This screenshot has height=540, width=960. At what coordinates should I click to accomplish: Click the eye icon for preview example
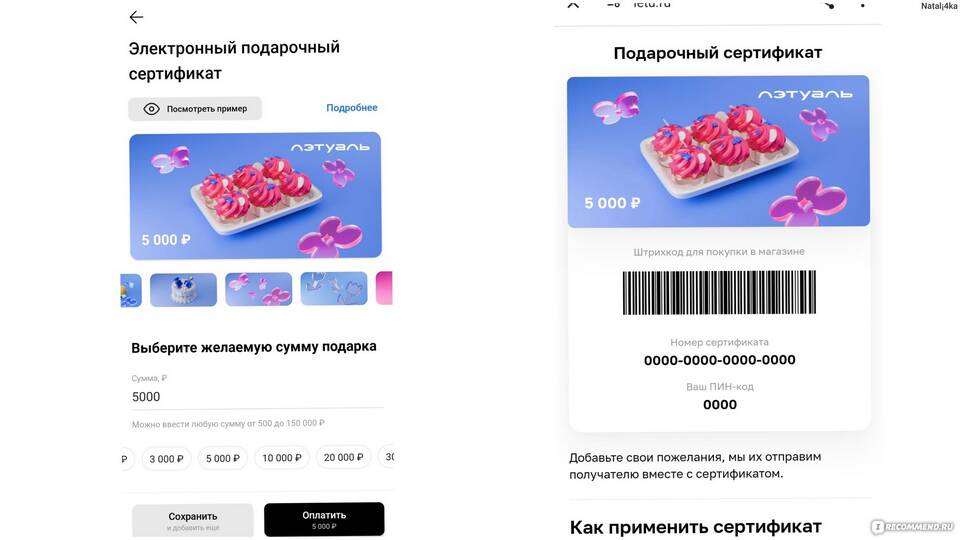151,109
